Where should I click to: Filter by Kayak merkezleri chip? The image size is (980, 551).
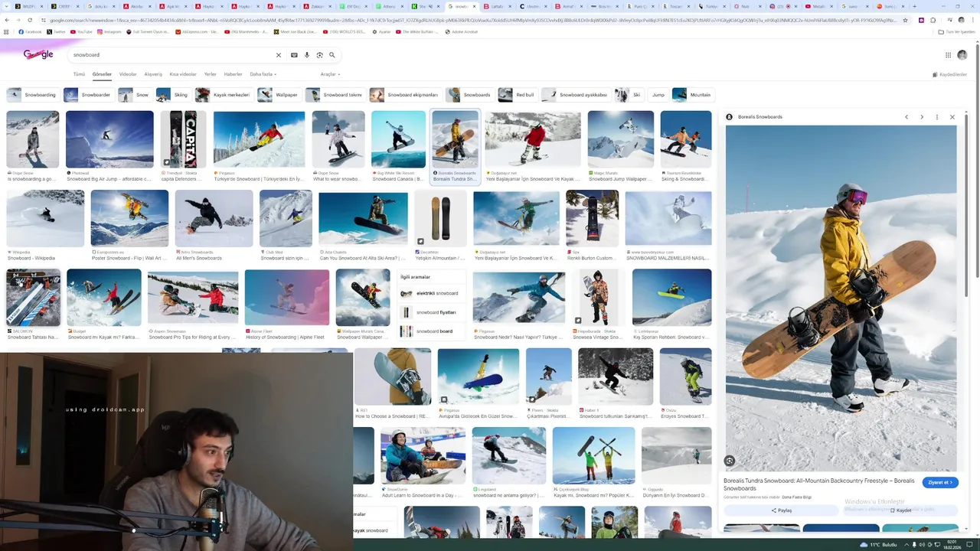click(224, 95)
